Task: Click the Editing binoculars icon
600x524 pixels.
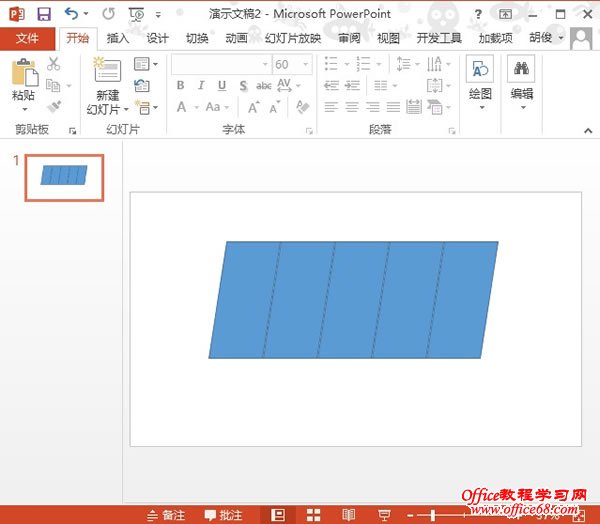Action: pyautogui.click(x=521, y=70)
